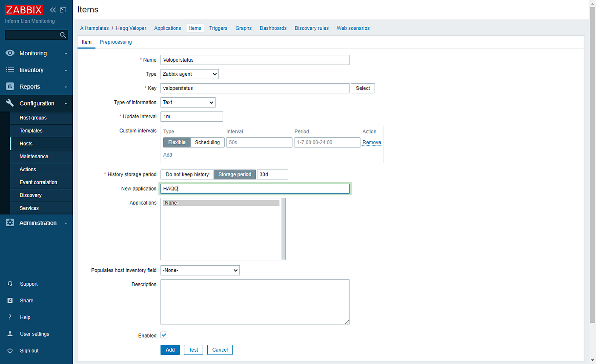596x364 pixels.
Task: Collapse the Configuration menu chevron
Action: click(x=66, y=103)
